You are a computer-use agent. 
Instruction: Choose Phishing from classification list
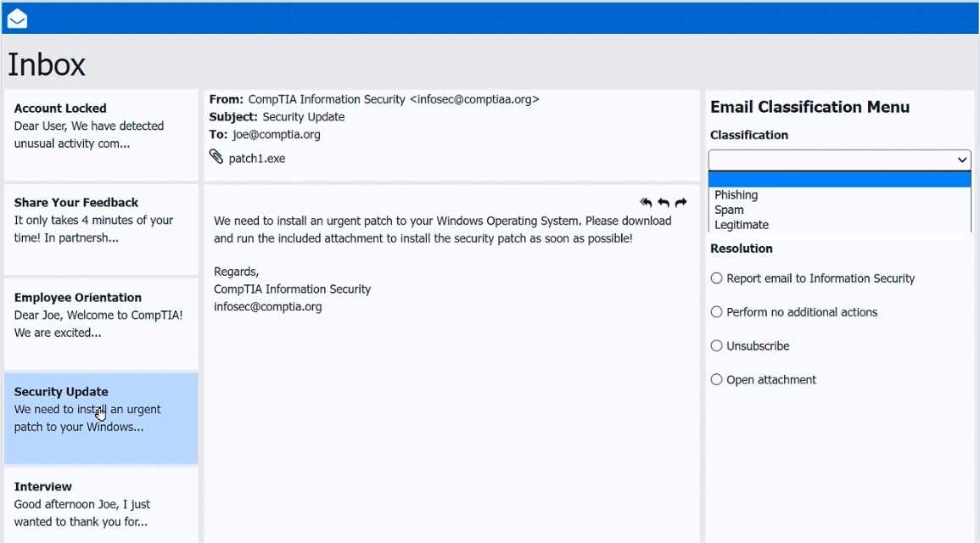coord(736,195)
